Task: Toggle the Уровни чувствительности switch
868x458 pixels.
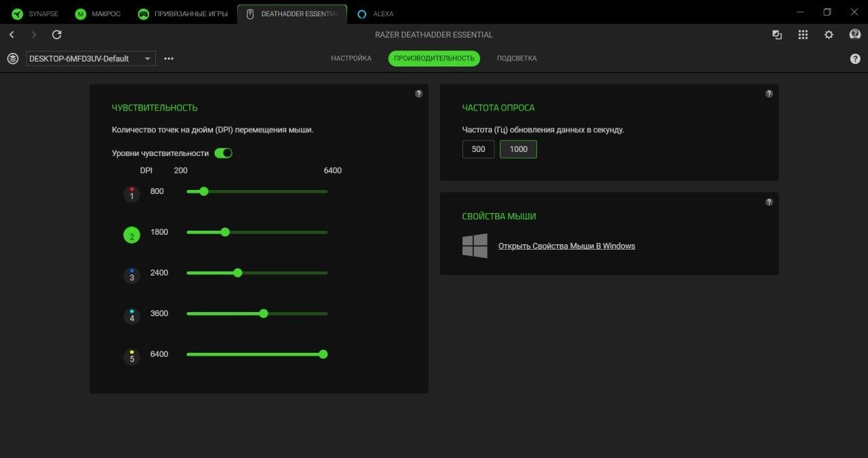Action: tap(223, 153)
